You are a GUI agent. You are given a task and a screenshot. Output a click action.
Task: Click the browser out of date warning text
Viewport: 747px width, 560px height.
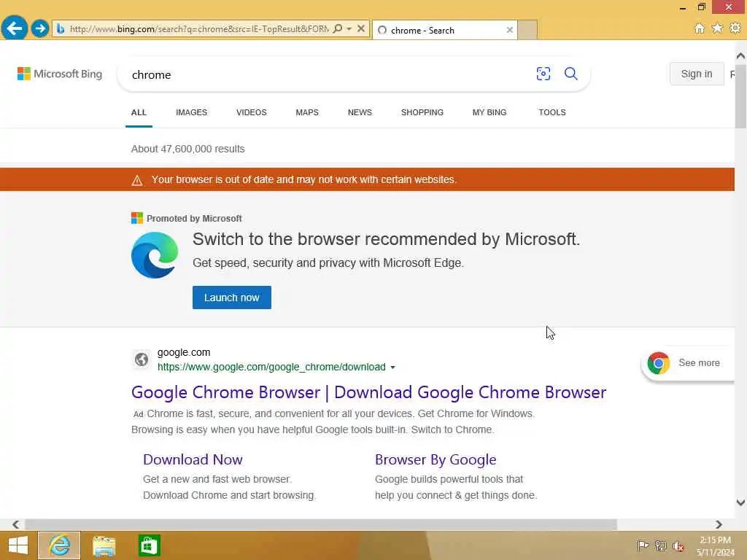(x=304, y=179)
